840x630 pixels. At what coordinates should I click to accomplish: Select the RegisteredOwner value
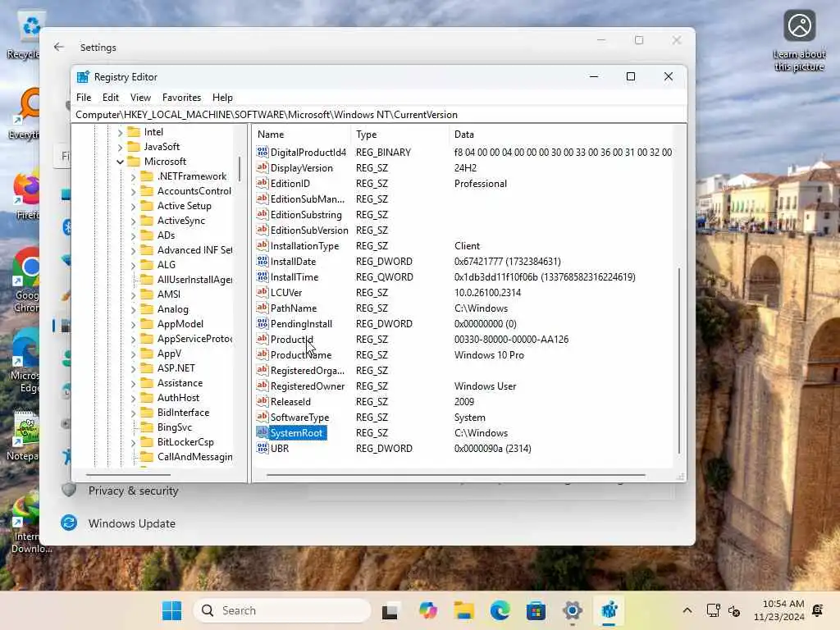307,386
